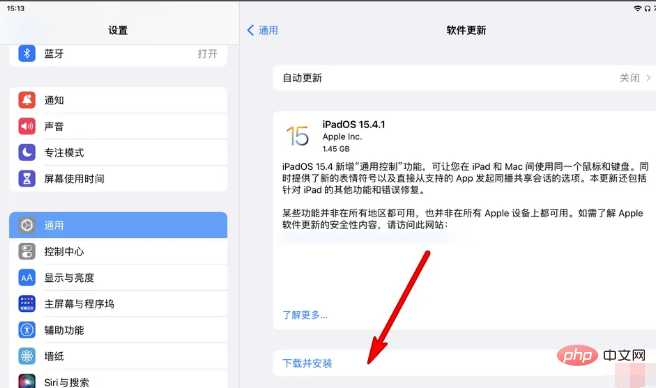Tap the red Notifications bell icon
Viewport: 656px width, 388px height.
[27, 100]
